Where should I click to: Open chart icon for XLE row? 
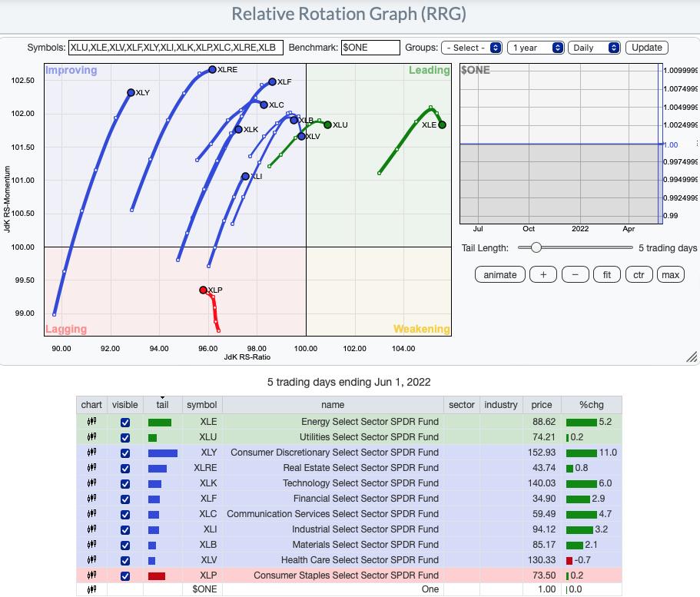(91, 421)
